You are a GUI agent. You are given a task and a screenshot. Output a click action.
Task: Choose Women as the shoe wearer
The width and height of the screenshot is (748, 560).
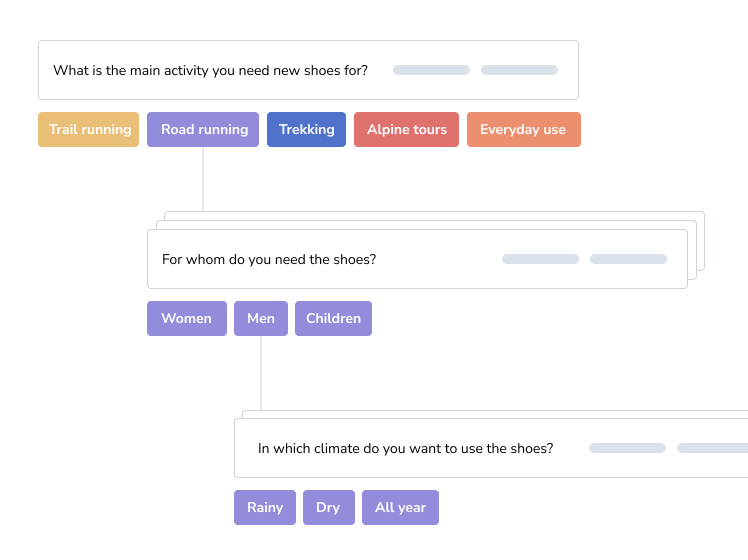click(186, 319)
